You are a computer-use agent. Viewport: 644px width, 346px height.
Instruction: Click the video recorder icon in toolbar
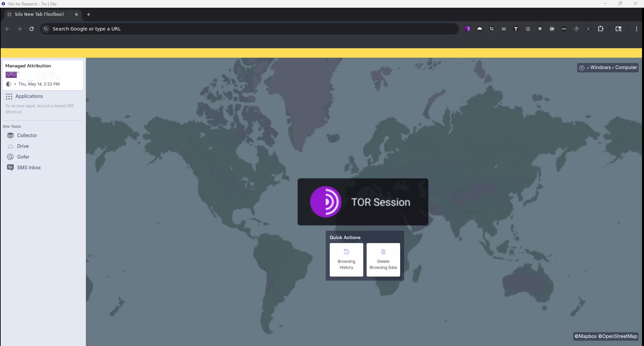(552, 29)
